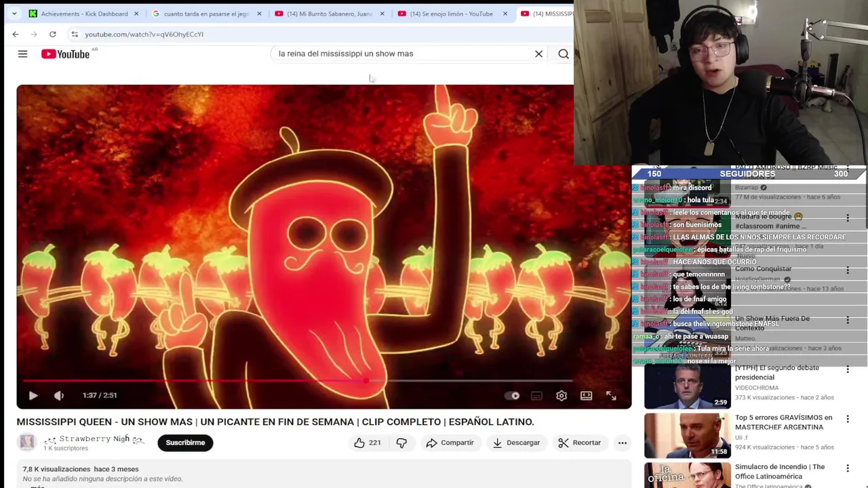Reload the page with the refresh icon

[x=52, y=34]
